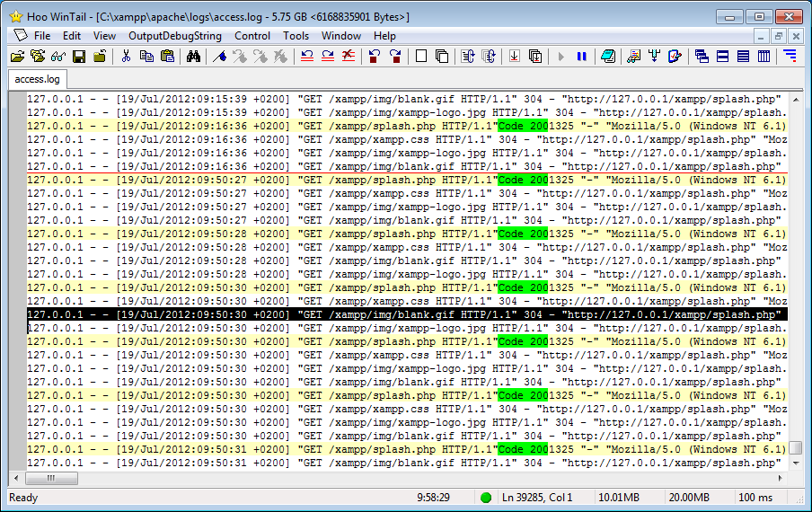Click the cascade windows icon
This screenshot has height=512, width=812.
pyautogui.click(x=702, y=56)
